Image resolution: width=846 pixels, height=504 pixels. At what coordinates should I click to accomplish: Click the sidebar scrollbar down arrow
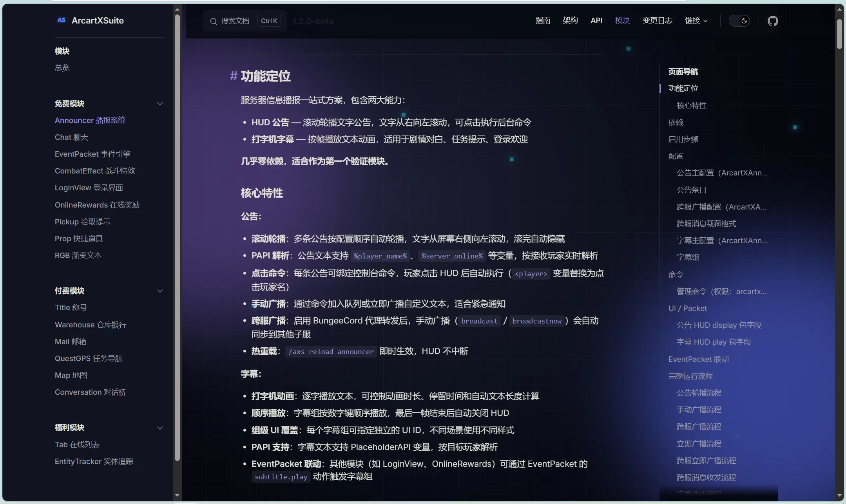[177, 495]
